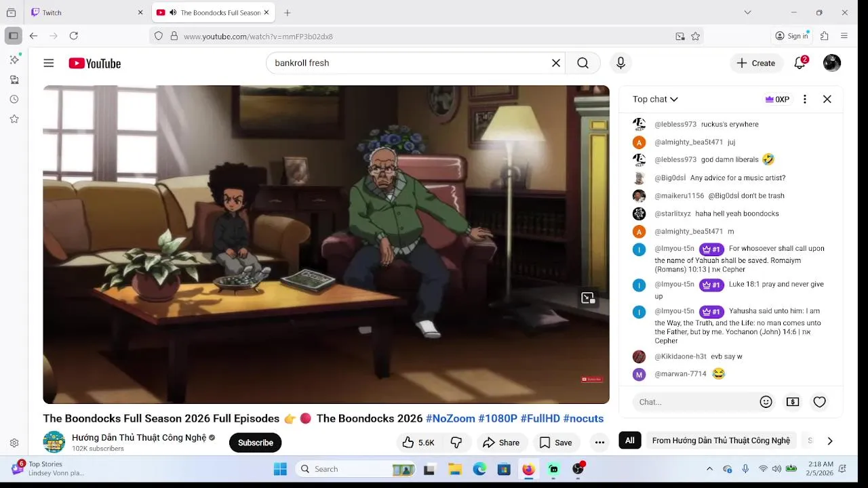Open synced tabs in the sidebar
Viewport: 868px width, 488px height.
14,79
